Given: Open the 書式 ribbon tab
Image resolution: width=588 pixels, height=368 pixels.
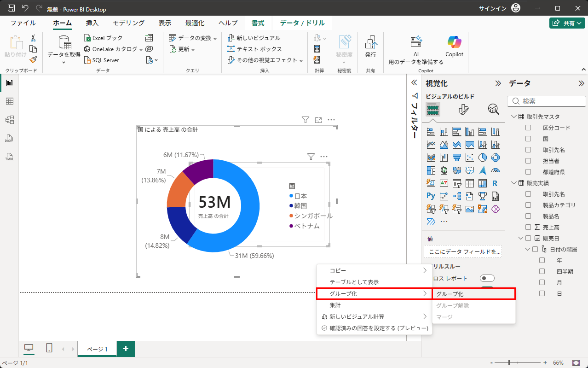Looking at the screenshot, I should pyautogui.click(x=258, y=23).
